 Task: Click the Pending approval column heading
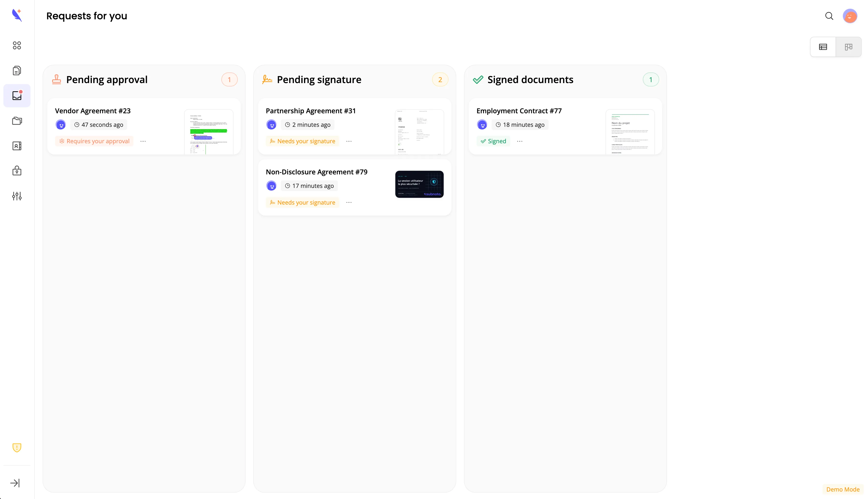click(x=107, y=79)
